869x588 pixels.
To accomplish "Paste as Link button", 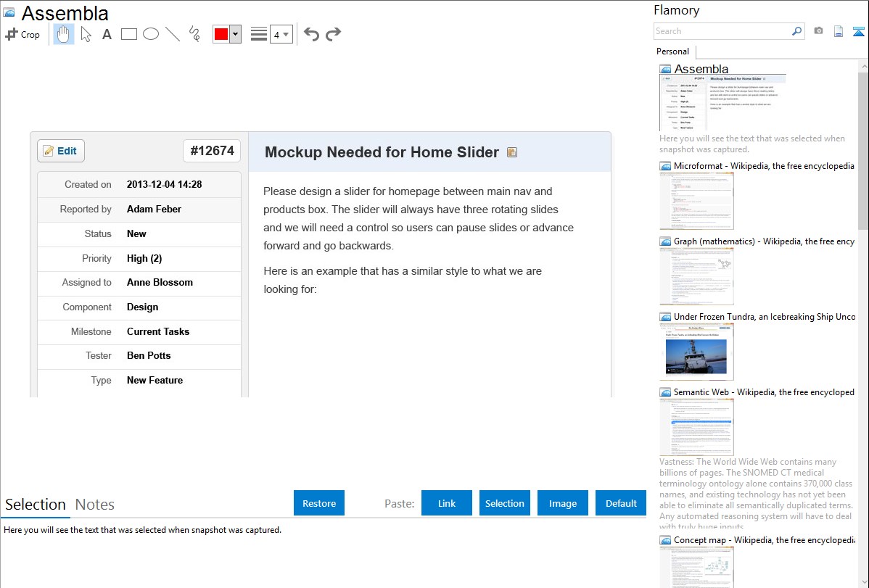I will click(447, 503).
